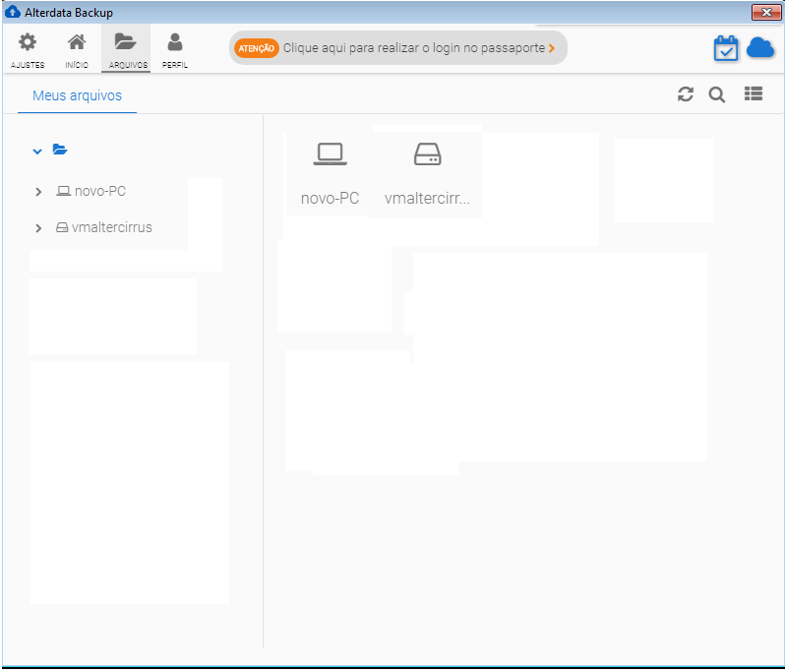
Task: Expand the novo-PC tree node
Action: click(x=38, y=192)
